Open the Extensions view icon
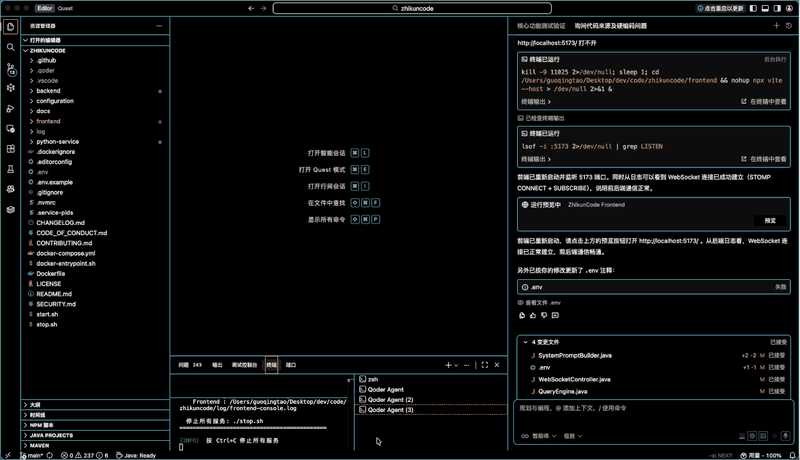Viewport: 800px width, 460px height. pos(11,149)
